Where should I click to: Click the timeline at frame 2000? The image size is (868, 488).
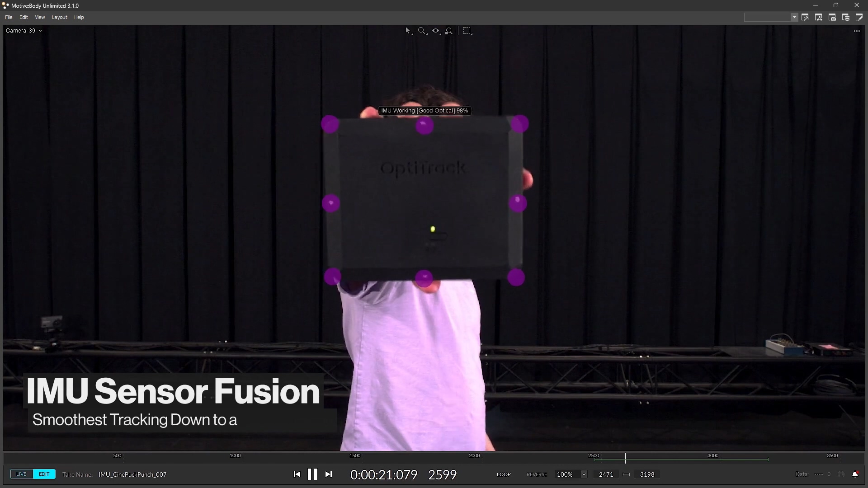[x=474, y=456]
